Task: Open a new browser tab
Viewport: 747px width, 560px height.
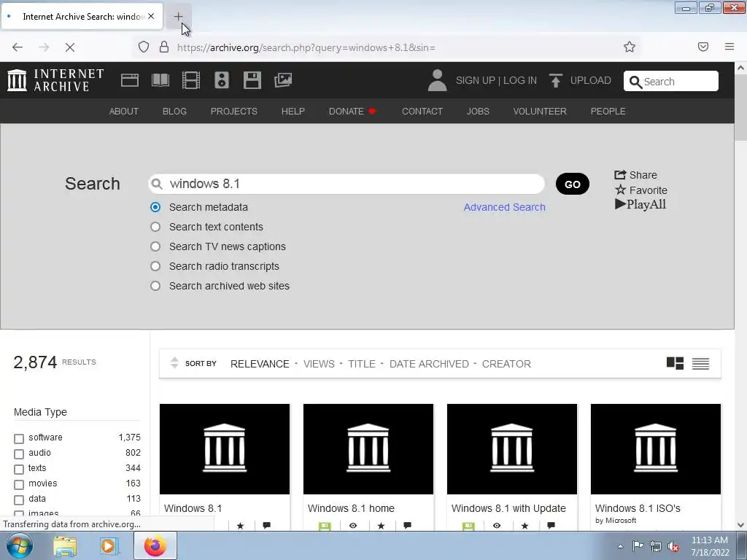Action: (x=178, y=17)
